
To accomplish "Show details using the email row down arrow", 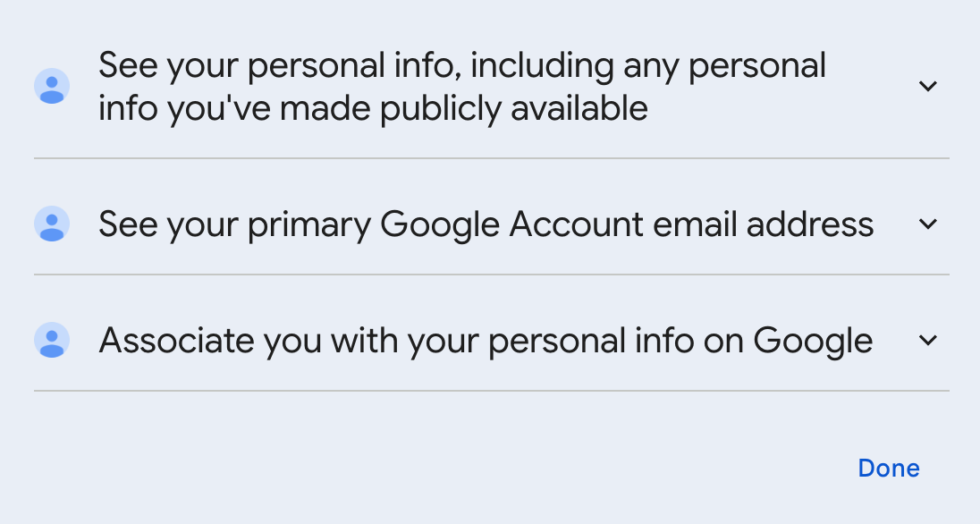I will pyautogui.click(x=928, y=224).
